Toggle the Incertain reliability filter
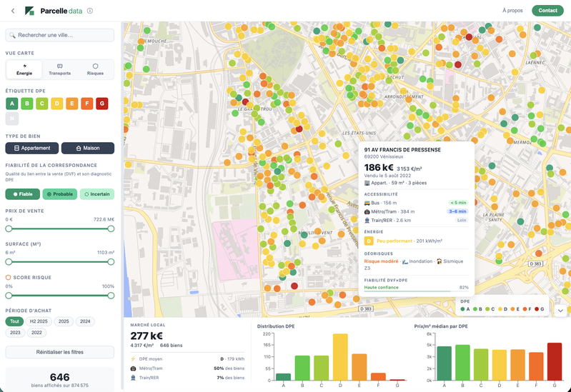The image size is (571, 392). (x=97, y=194)
